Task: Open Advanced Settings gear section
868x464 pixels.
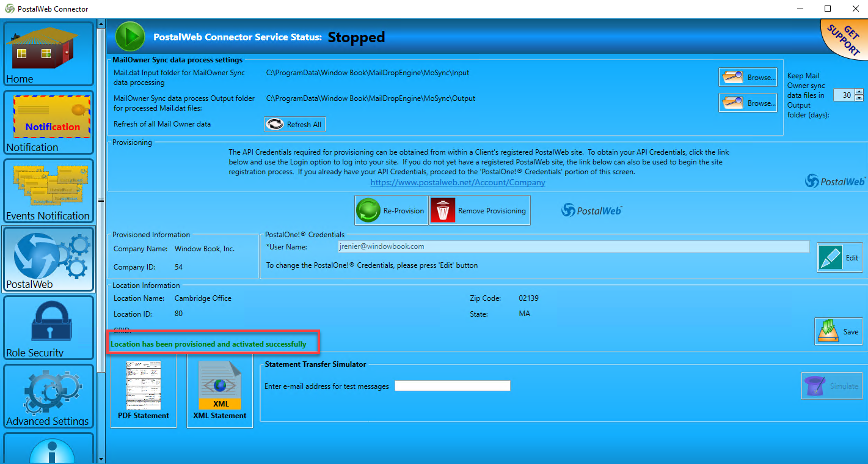Action: pyautogui.click(x=49, y=396)
